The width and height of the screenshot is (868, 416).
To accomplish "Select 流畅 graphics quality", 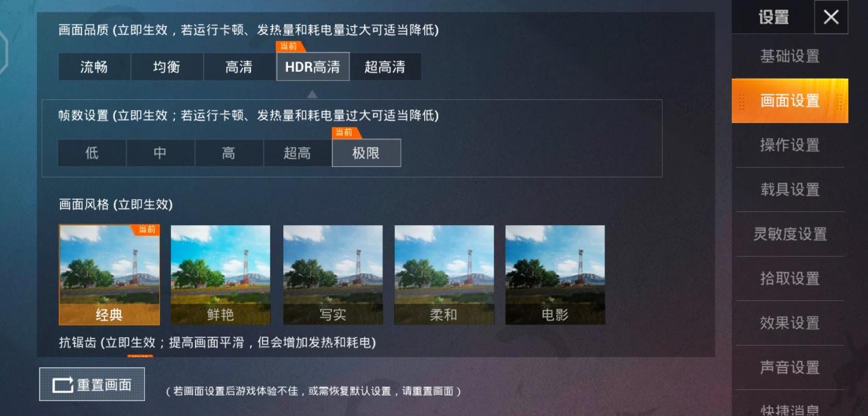I will click(x=94, y=67).
